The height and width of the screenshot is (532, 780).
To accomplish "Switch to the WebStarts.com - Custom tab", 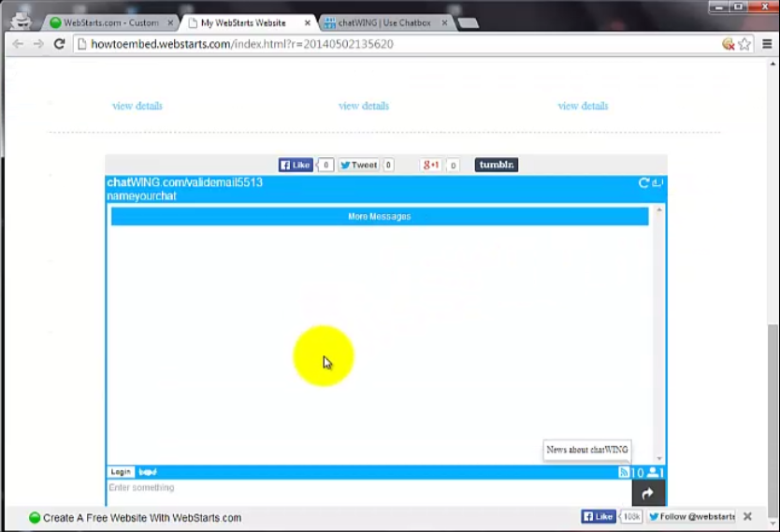I will [x=110, y=22].
